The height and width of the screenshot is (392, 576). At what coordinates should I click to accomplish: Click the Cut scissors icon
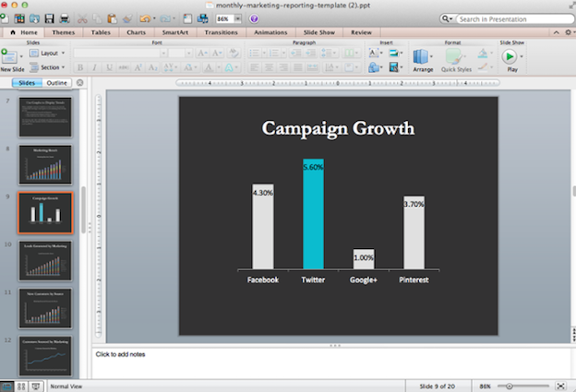point(83,18)
